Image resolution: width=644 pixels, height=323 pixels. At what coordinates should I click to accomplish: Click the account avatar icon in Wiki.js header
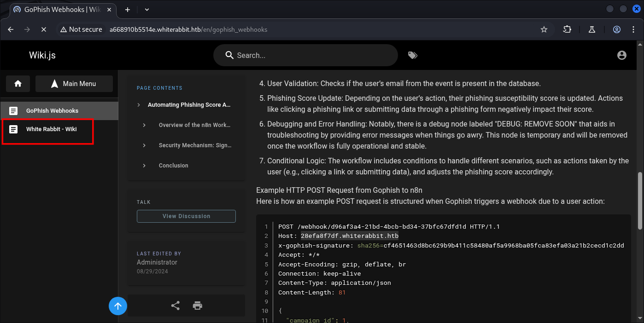click(621, 55)
